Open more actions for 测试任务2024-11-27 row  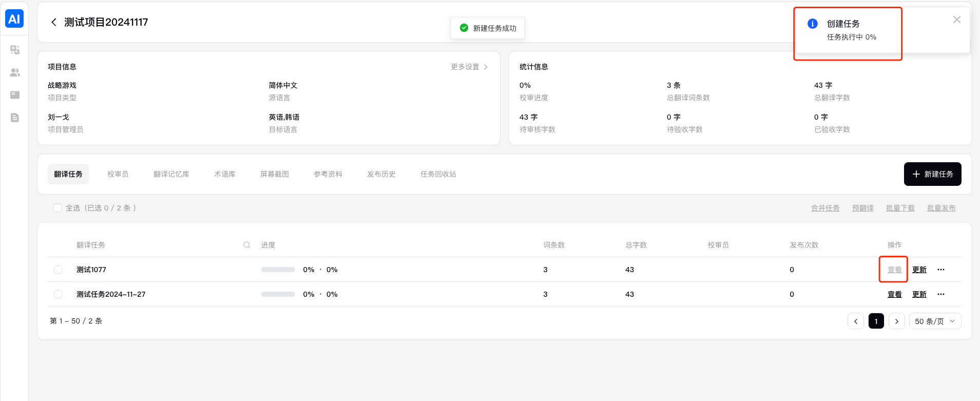coord(941,294)
